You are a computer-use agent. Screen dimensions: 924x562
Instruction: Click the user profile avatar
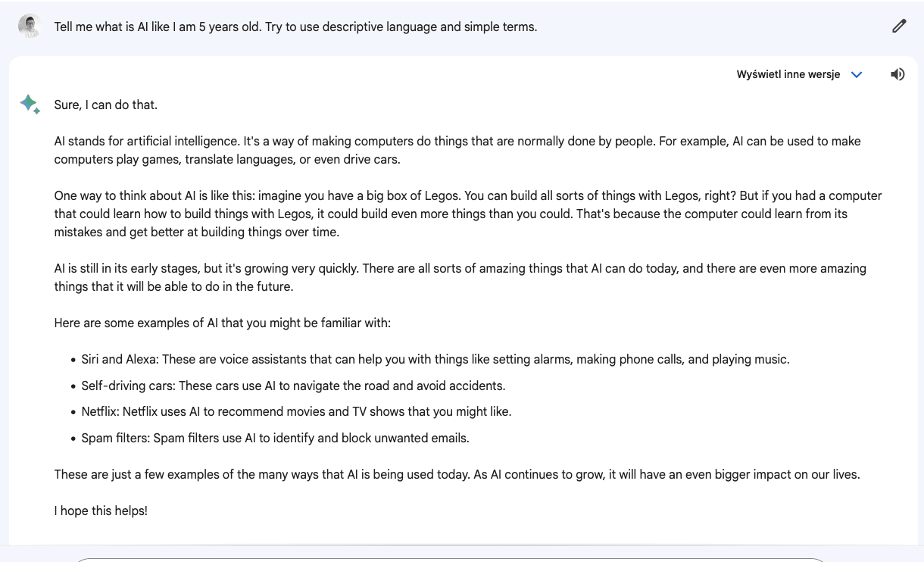[x=30, y=26]
